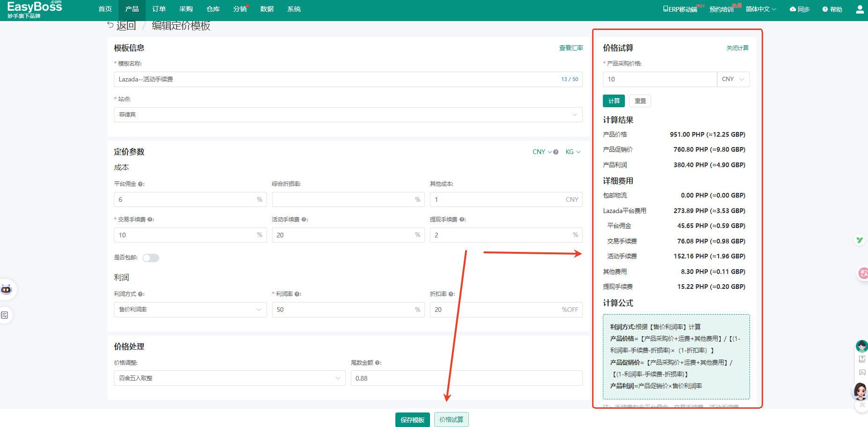Click the back arrow icon next to 返回
This screenshot has height=427, width=868.
click(x=110, y=25)
